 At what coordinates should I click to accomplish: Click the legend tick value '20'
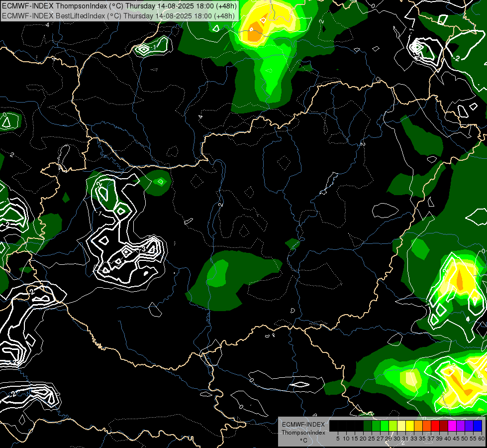[363, 439]
